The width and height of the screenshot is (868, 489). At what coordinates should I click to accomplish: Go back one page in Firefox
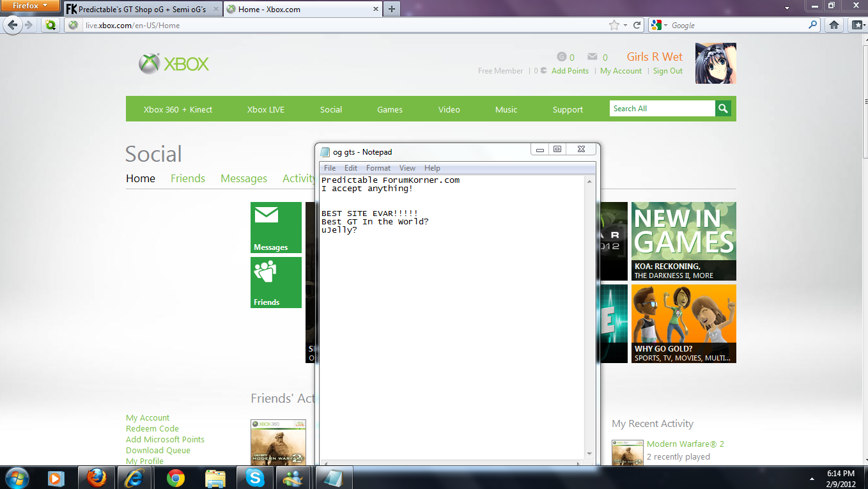[13, 25]
